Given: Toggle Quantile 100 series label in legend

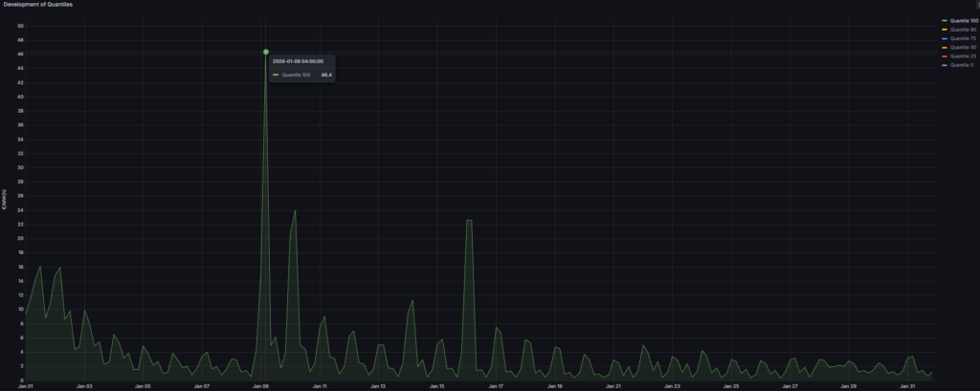Looking at the screenshot, I should coord(962,20).
